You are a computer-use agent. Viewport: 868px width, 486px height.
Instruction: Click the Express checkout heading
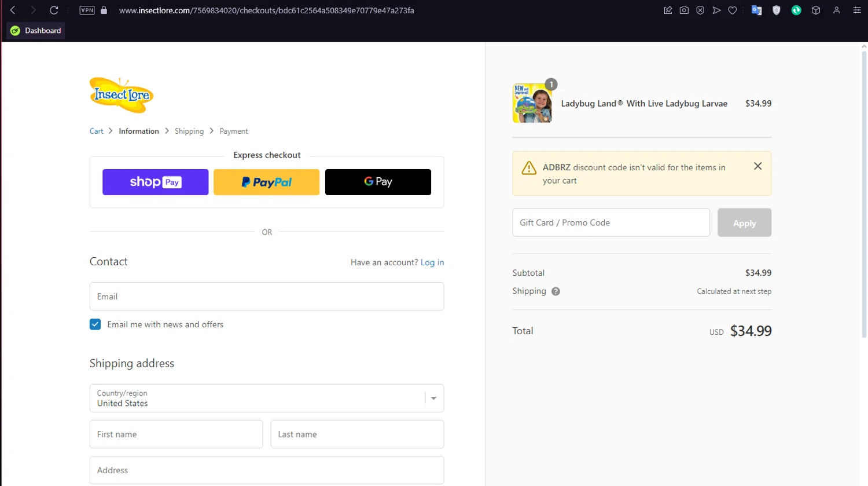[267, 155]
